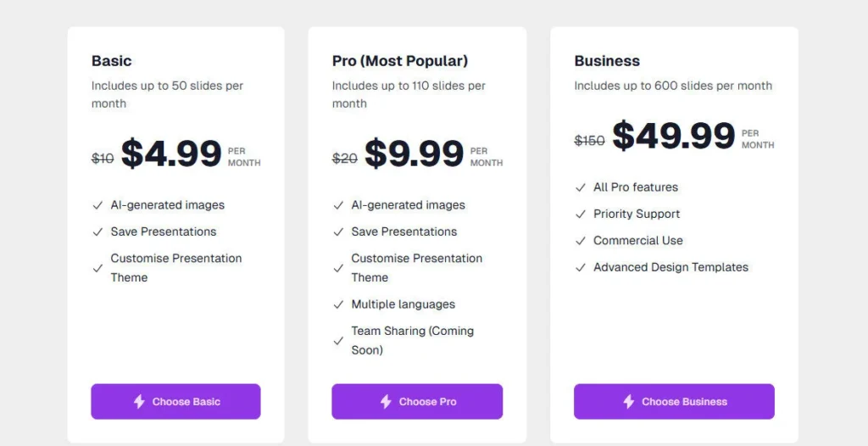
Task: Click the $49.99 Business price
Action: click(x=674, y=137)
